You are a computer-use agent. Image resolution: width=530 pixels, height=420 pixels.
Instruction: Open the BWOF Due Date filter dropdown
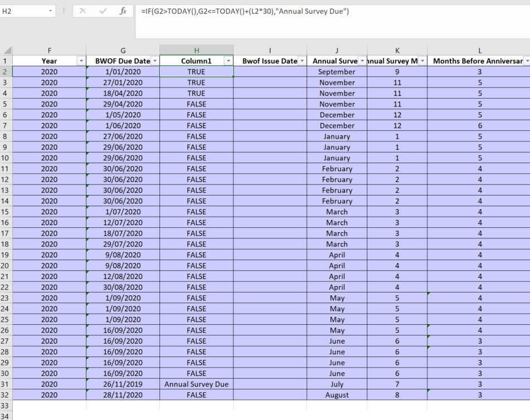[x=155, y=61]
